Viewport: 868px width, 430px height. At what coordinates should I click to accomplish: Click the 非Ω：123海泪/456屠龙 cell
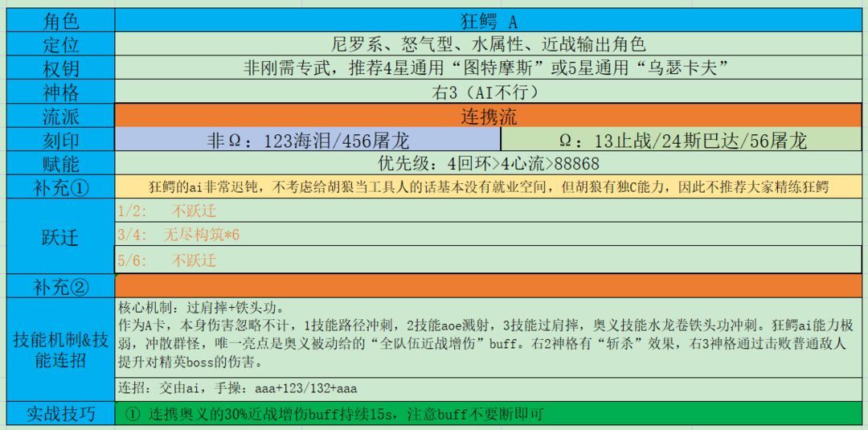[308, 140]
